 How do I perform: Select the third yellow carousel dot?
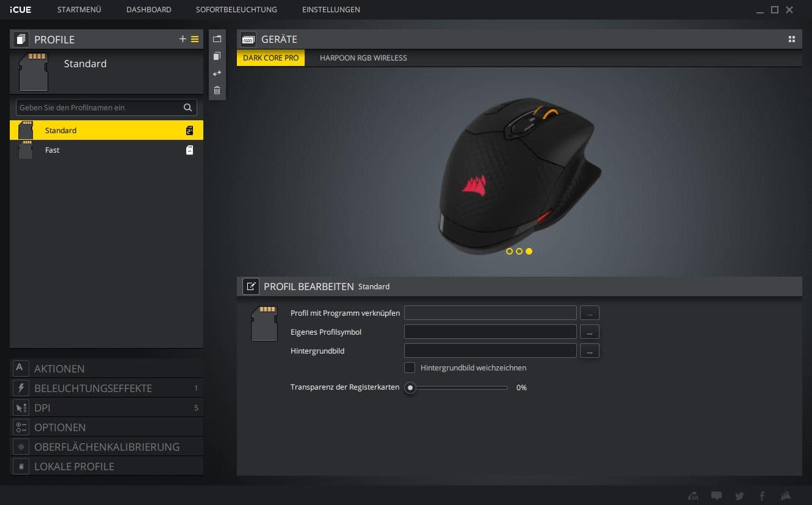(x=529, y=251)
